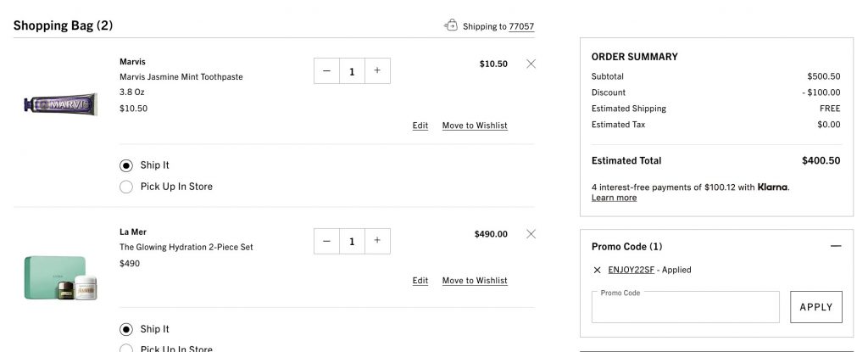This screenshot has height=352, width=868.
Task: Open Klarna Learn more link
Action: pyautogui.click(x=614, y=198)
